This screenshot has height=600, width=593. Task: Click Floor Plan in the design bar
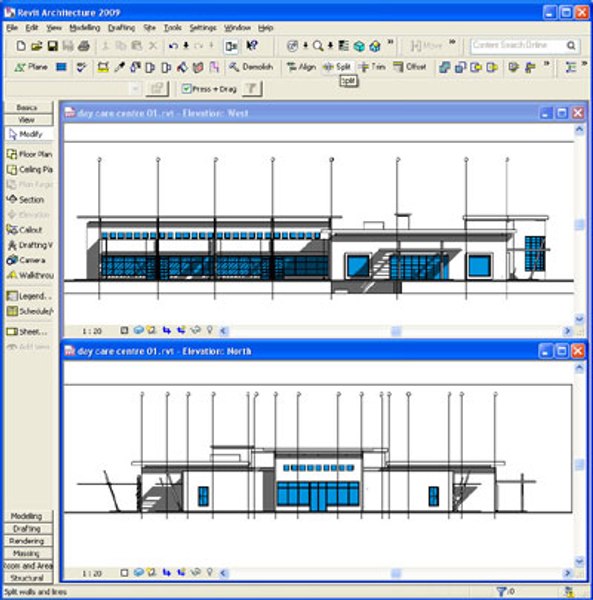(x=29, y=154)
